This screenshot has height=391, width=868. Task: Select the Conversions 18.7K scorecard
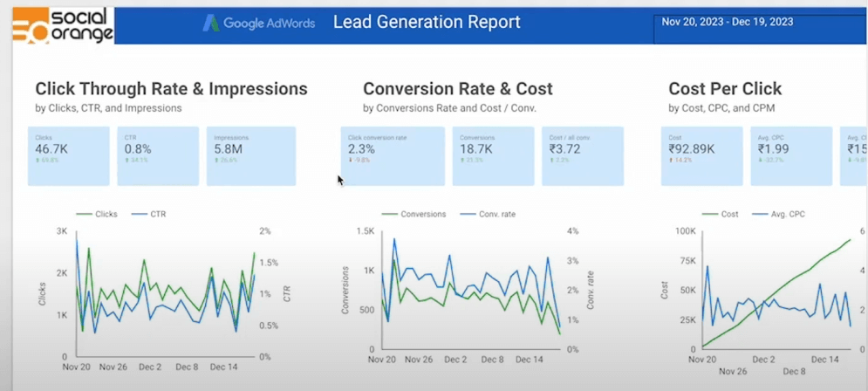click(491, 155)
